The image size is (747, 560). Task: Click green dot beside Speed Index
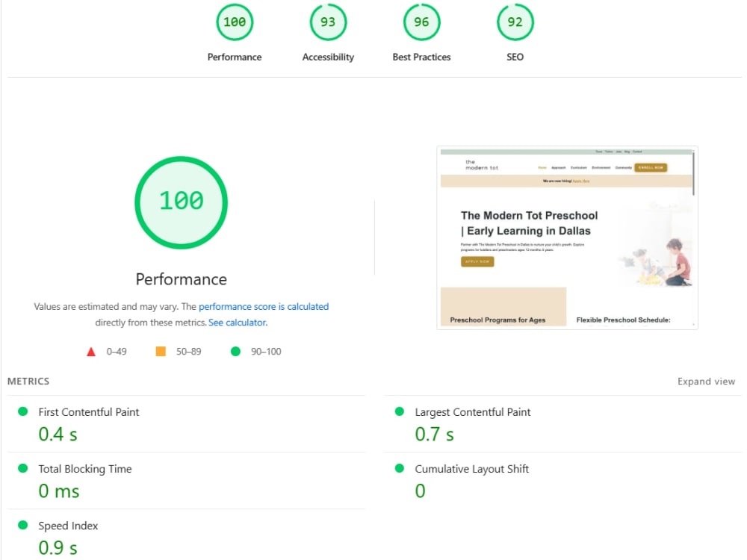click(22, 525)
